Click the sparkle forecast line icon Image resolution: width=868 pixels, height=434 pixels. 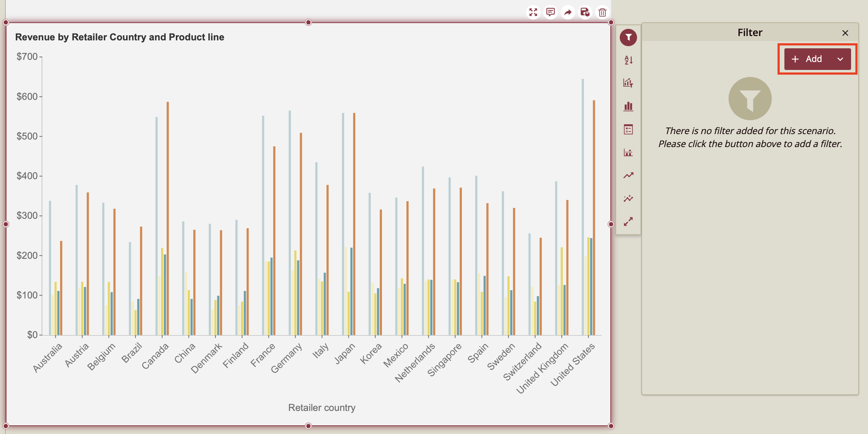coord(628,198)
